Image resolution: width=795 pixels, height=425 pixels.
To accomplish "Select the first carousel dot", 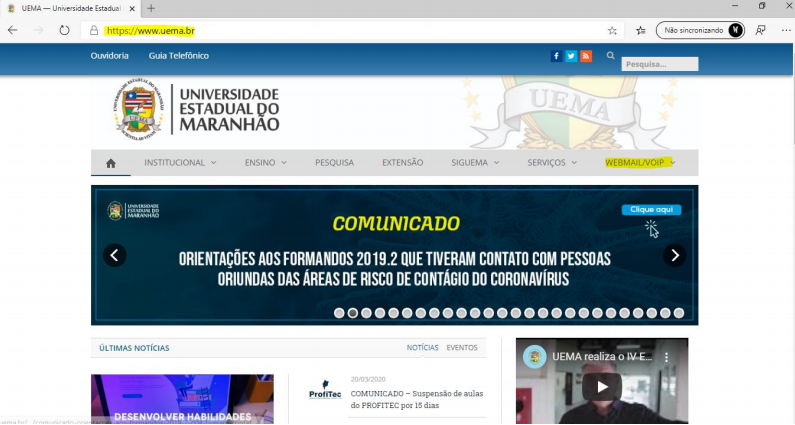I will click(339, 313).
